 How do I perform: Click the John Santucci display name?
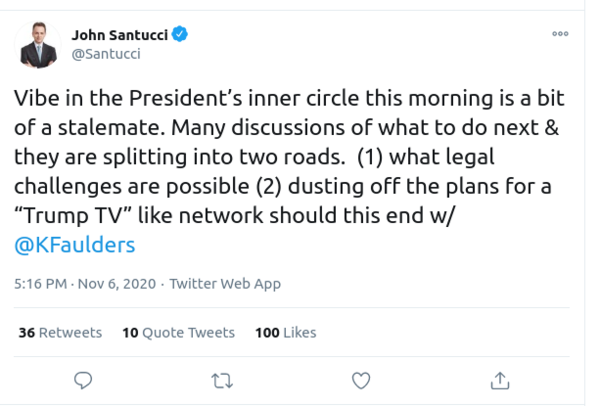[x=120, y=36]
